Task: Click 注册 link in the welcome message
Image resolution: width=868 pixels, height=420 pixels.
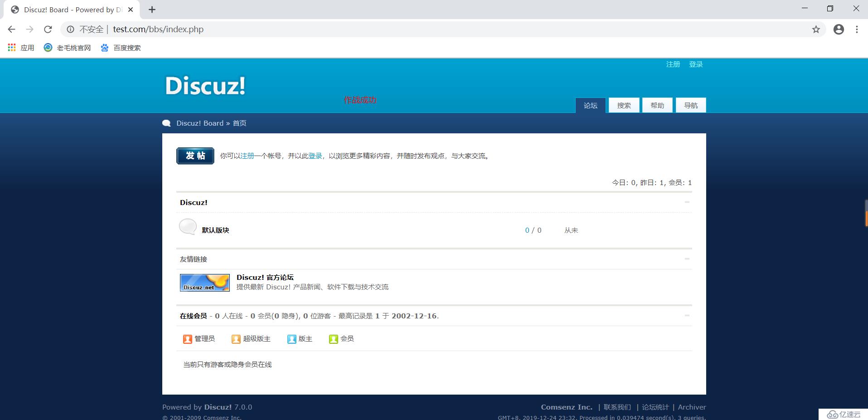Action: (247, 156)
